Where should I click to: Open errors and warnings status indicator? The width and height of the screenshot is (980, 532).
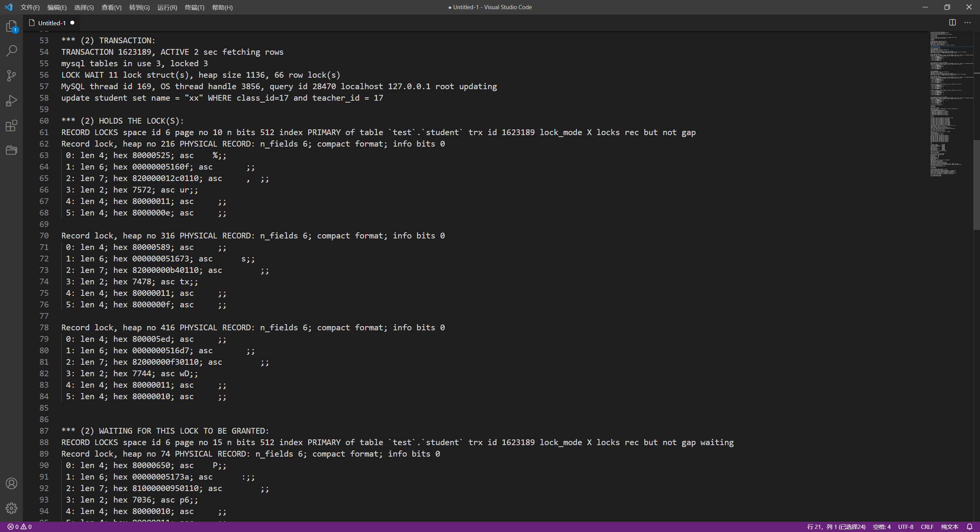(20, 527)
